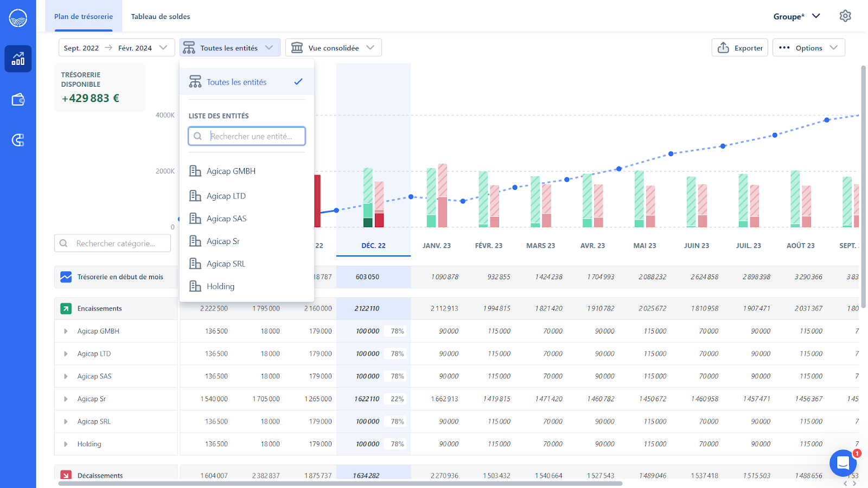Click the Encaissements green arrow icon
The image size is (868, 488).
click(x=66, y=309)
